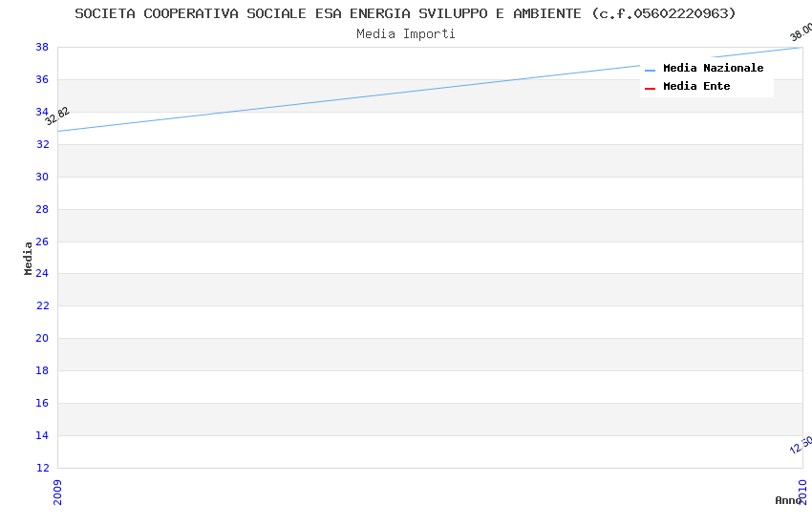Viewport: 812px width, 525px height.
Task: Select the Media Nazionale legend label
Action: (x=713, y=69)
